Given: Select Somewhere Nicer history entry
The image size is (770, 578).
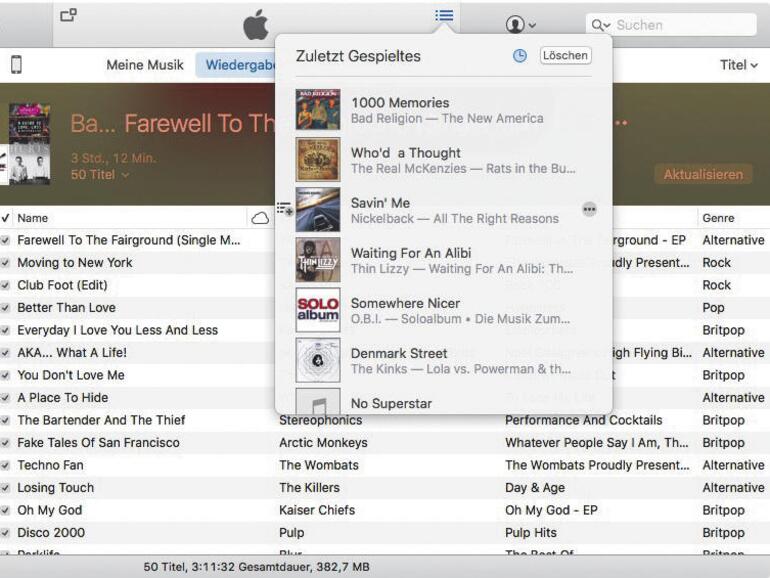Looking at the screenshot, I should tap(443, 310).
